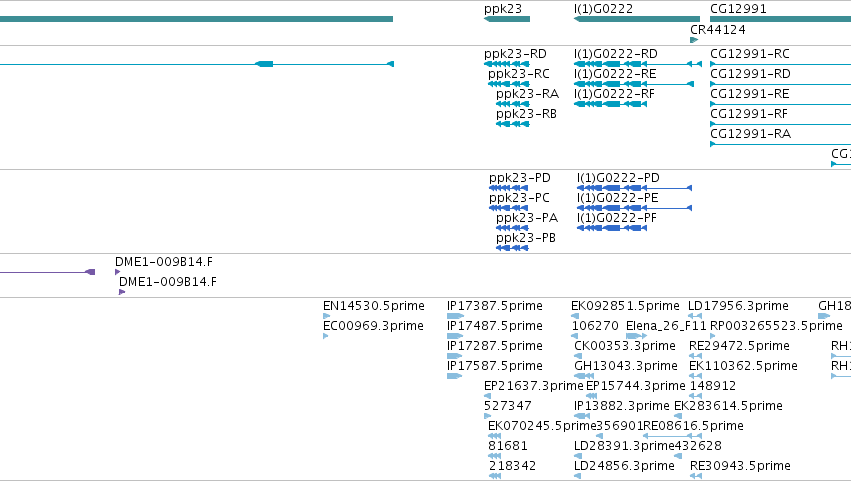Select the LD24856.3prime EST arrow
This screenshot has height=481, width=851.
click(577, 476)
